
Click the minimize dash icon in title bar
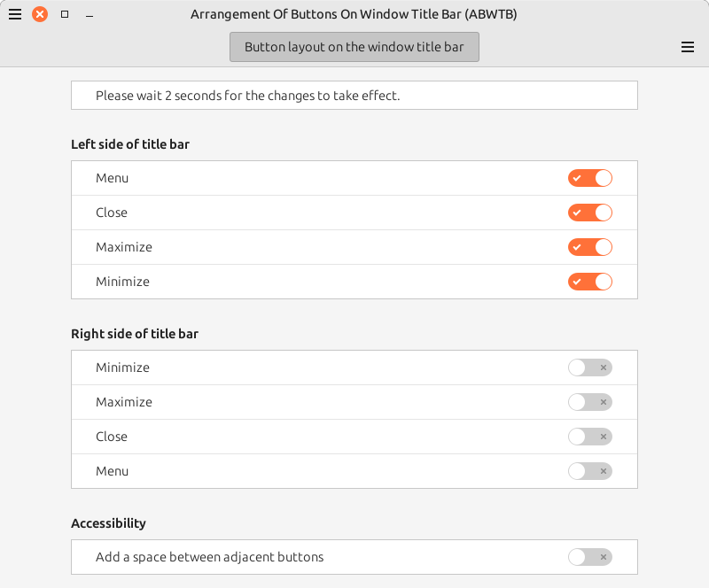pyautogui.click(x=90, y=16)
